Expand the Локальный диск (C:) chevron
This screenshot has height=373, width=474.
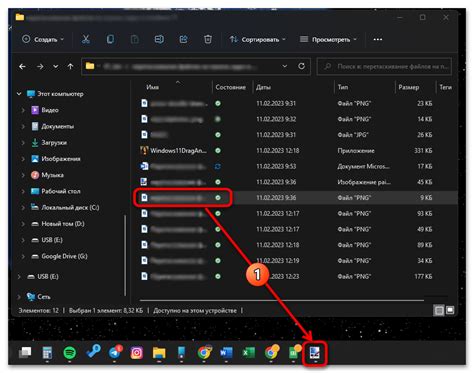23,207
